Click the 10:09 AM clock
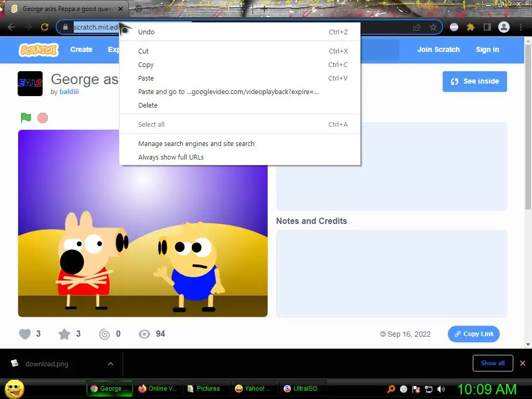Screen dimensions: 532x399 [x=487, y=389]
